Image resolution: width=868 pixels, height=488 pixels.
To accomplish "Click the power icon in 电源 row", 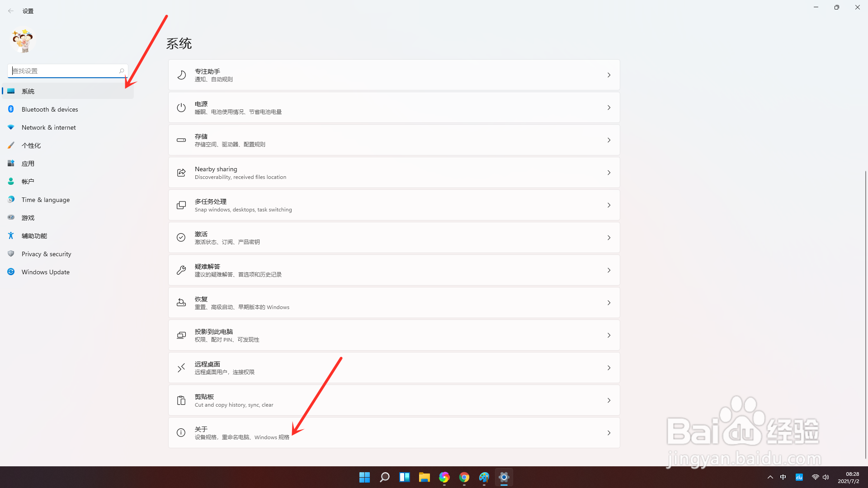I will coord(181,108).
